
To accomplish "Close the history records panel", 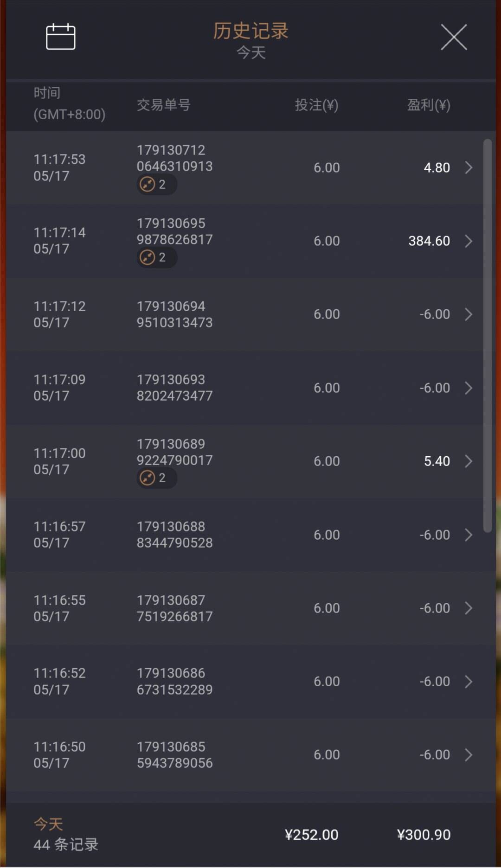I will click(x=454, y=37).
